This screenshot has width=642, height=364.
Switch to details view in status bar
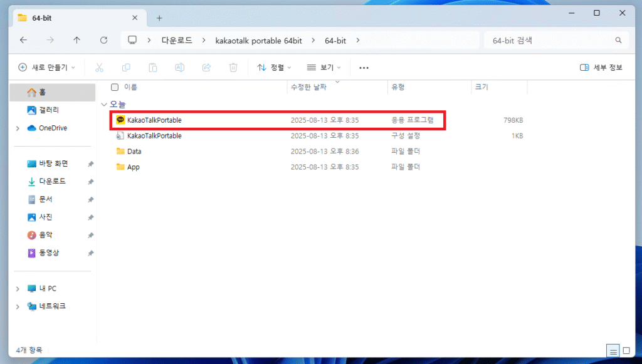(x=611, y=350)
